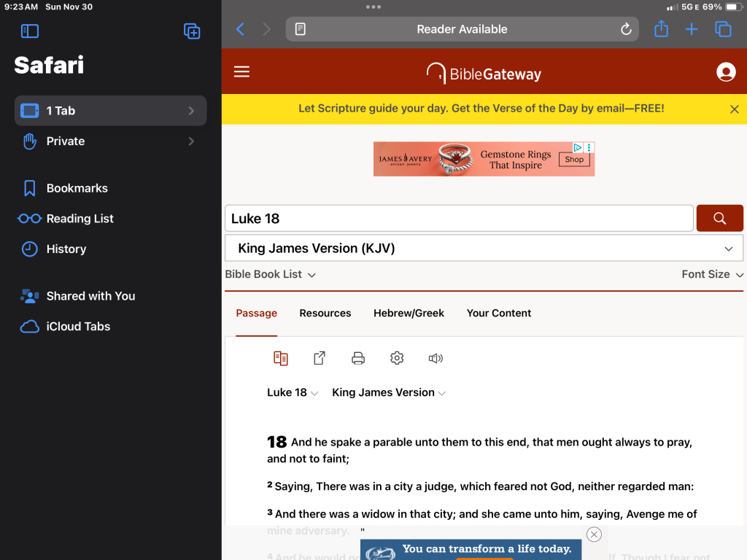Dismiss the yellow Verse of the Day banner
The height and width of the screenshot is (560, 747).
pos(734,109)
